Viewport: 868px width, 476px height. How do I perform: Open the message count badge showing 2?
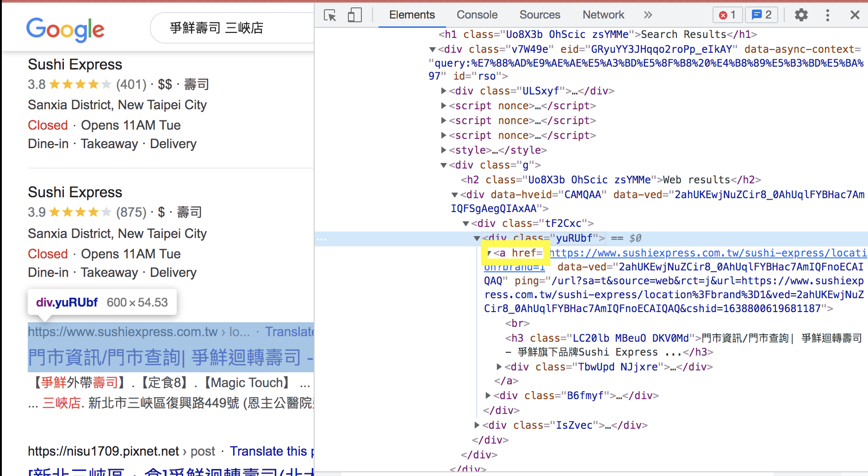tap(762, 15)
